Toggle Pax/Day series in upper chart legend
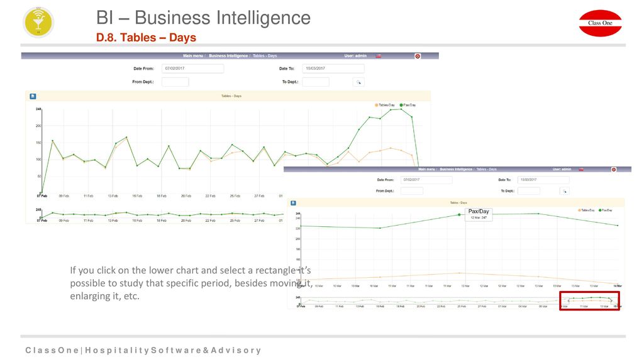 coord(408,105)
